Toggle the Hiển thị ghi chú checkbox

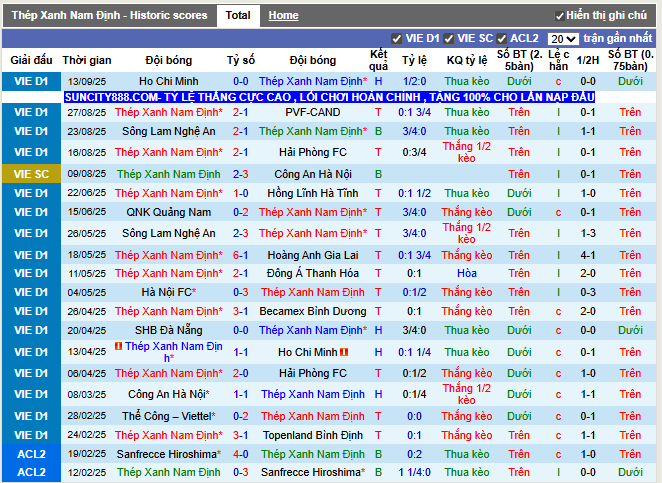[559, 16]
